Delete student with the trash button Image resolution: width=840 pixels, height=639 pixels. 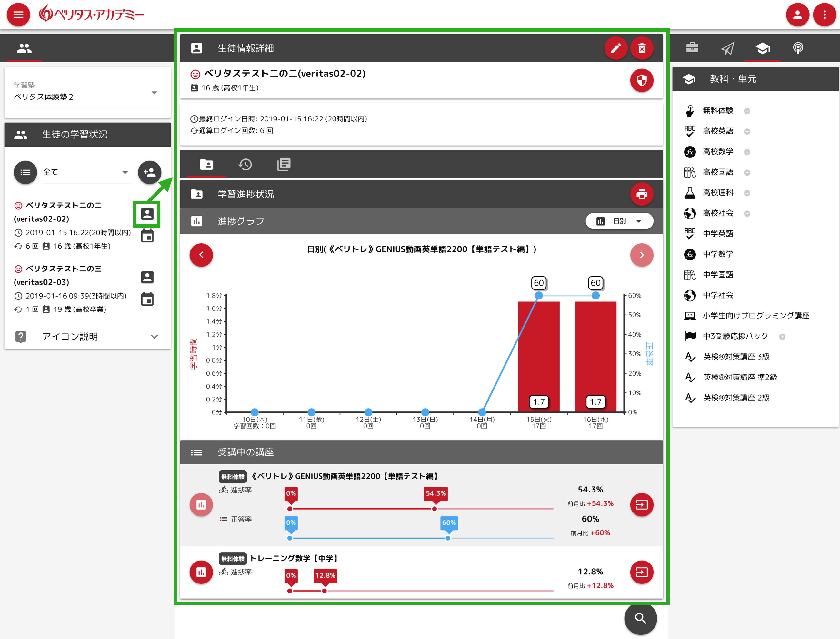coord(642,48)
